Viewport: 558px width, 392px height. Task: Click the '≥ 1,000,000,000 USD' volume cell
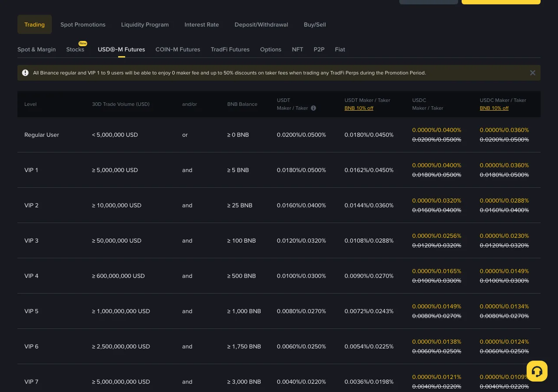(x=121, y=311)
